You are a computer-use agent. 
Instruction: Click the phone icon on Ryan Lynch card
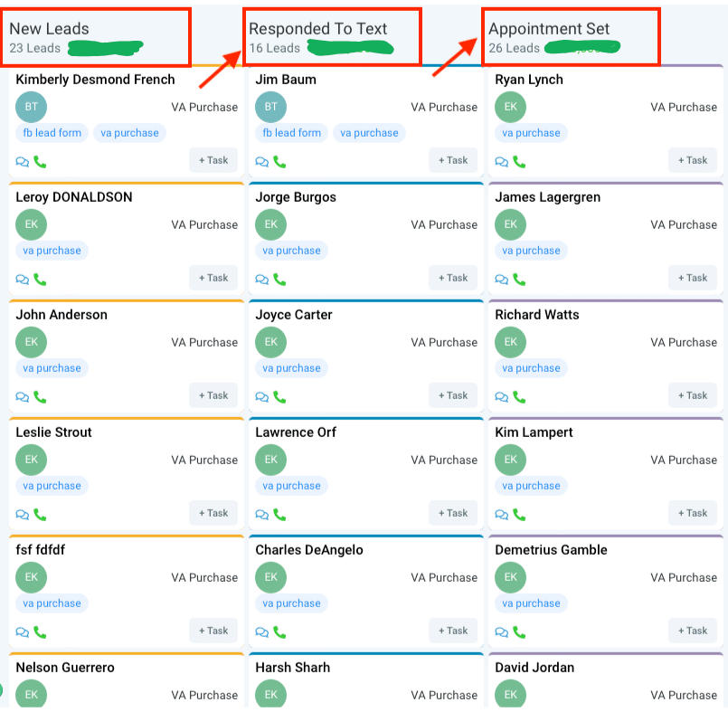pos(519,162)
